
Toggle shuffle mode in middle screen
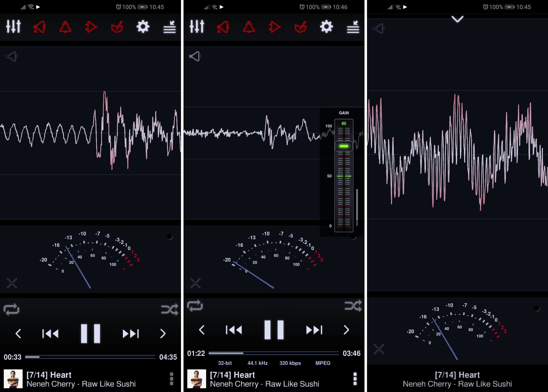pyautogui.click(x=353, y=306)
